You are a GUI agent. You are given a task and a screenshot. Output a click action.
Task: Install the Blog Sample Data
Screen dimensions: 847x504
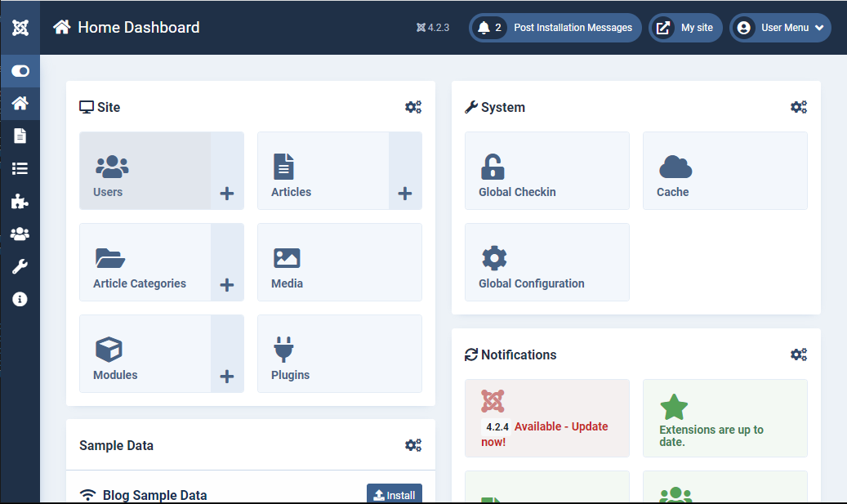(395, 495)
